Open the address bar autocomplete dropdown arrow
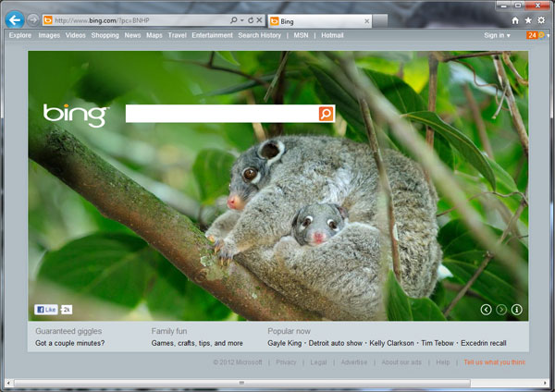Image resolution: width=555 pixels, height=392 pixels. (x=242, y=20)
